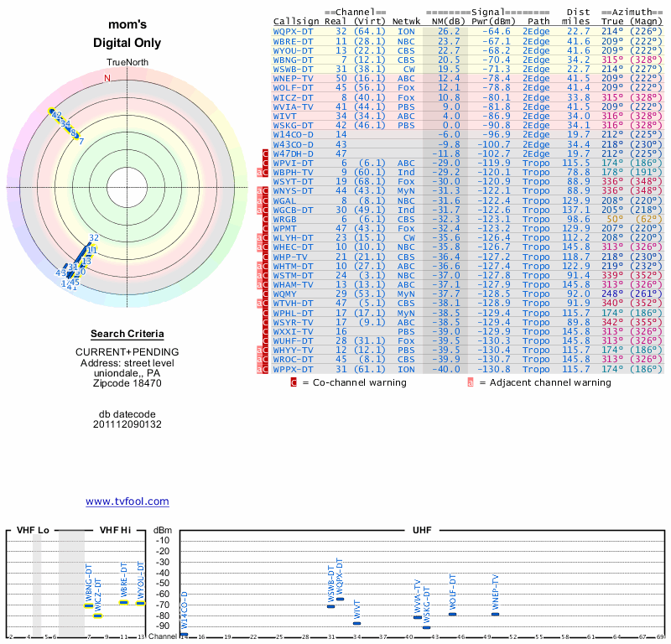The image size is (671, 644).
Task: Click the WIVT bar in the UHF spectrum chart
Action: pyautogui.click(x=357, y=623)
